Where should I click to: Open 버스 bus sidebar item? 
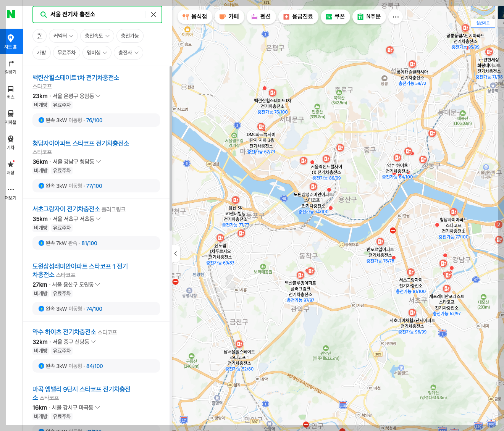point(11,92)
